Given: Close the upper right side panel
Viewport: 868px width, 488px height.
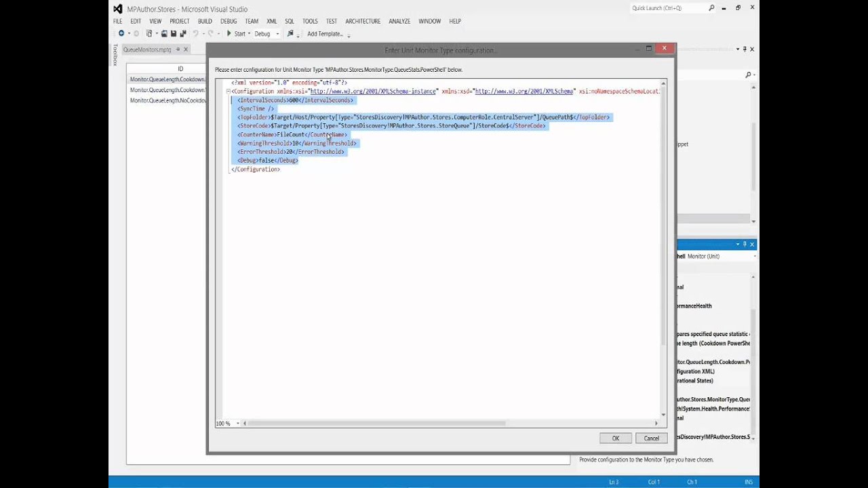Looking at the screenshot, I should 752,49.
